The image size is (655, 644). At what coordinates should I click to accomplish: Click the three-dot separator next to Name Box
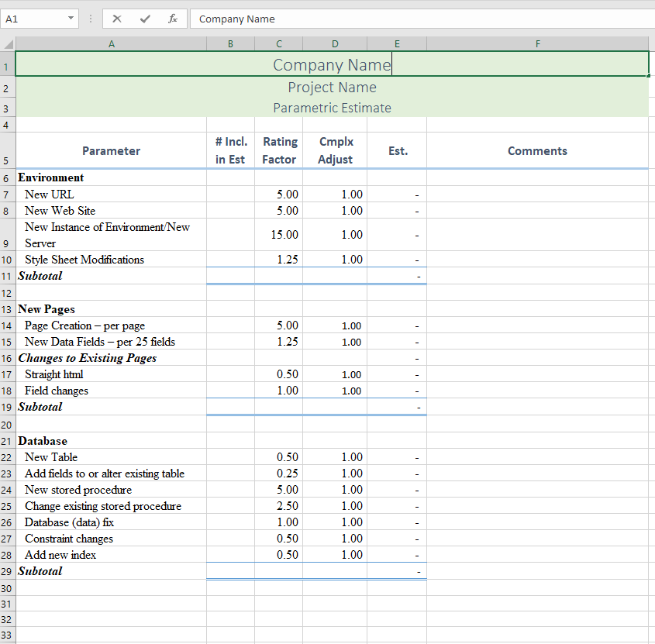91,19
